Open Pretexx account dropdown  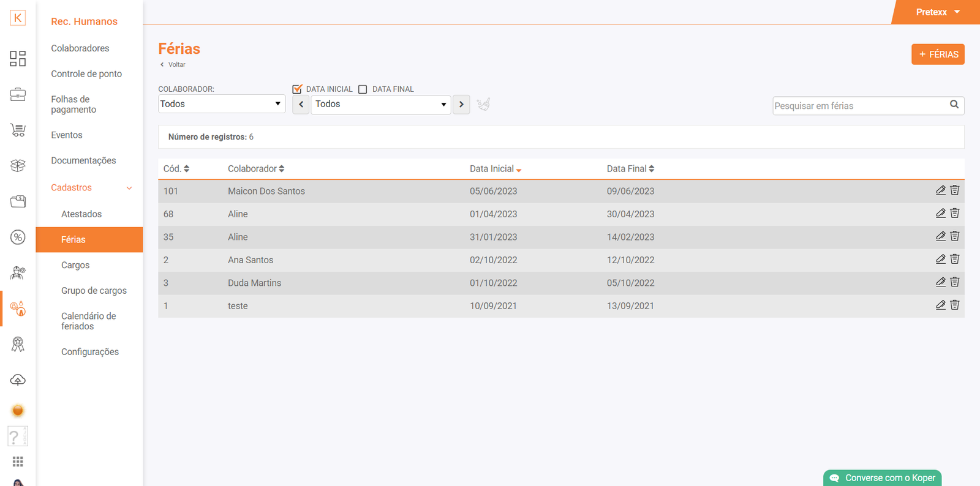click(x=937, y=12)
